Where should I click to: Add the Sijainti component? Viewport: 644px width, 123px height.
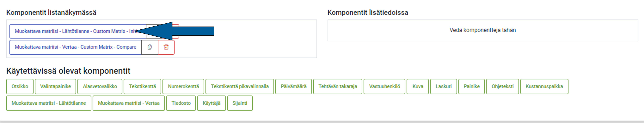(240, 103)
